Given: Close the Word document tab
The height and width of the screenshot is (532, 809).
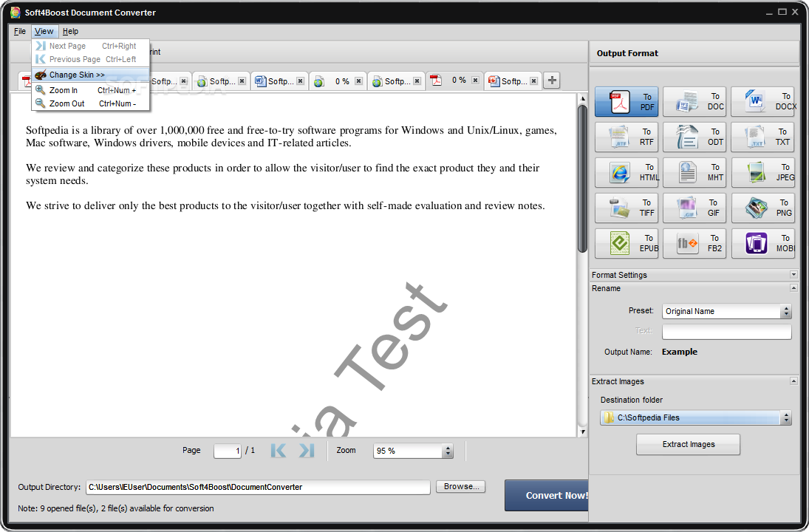Looking at the screenshot, I should [300, 81].
